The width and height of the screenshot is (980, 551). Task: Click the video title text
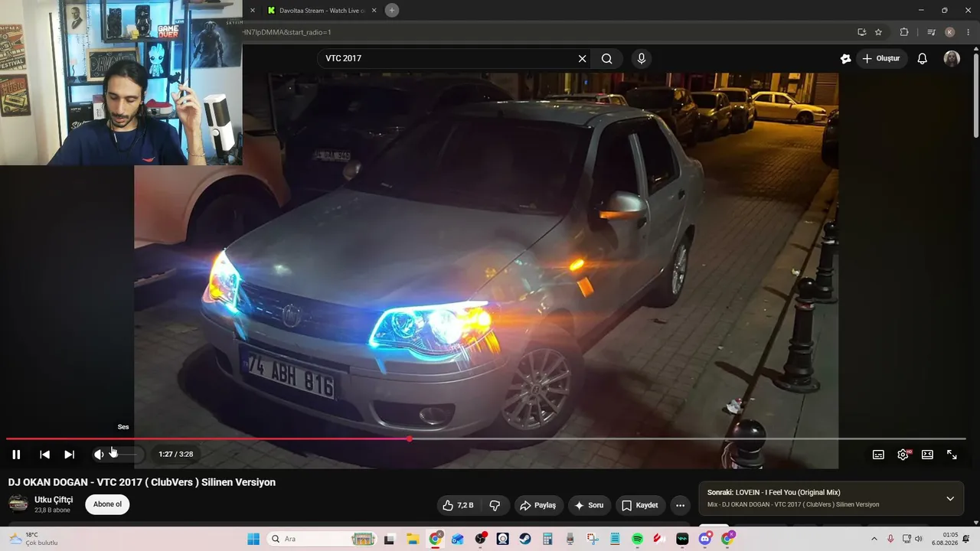pos(142,482)
